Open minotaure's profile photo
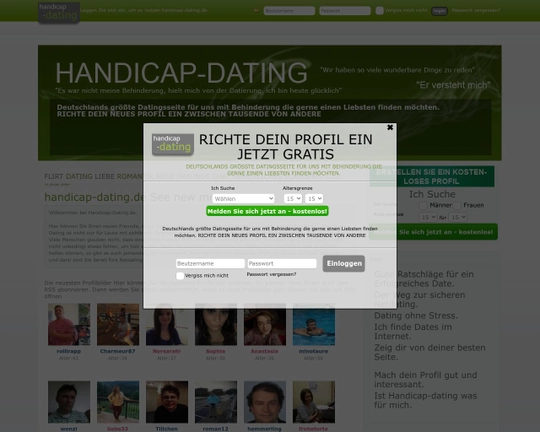The height and width of the screenshot is (432, 540). [314, 324]
